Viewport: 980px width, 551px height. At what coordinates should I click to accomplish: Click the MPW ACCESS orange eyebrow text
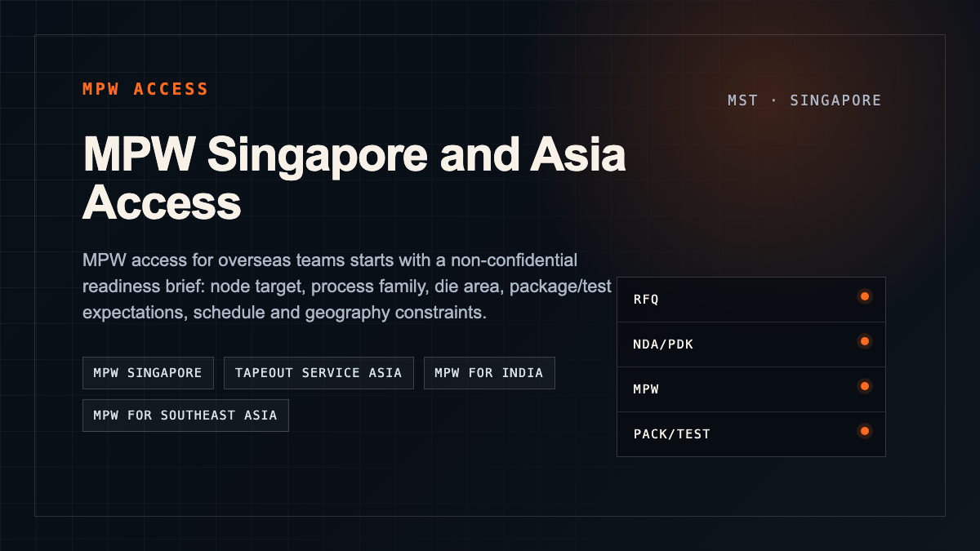[145, 89]
